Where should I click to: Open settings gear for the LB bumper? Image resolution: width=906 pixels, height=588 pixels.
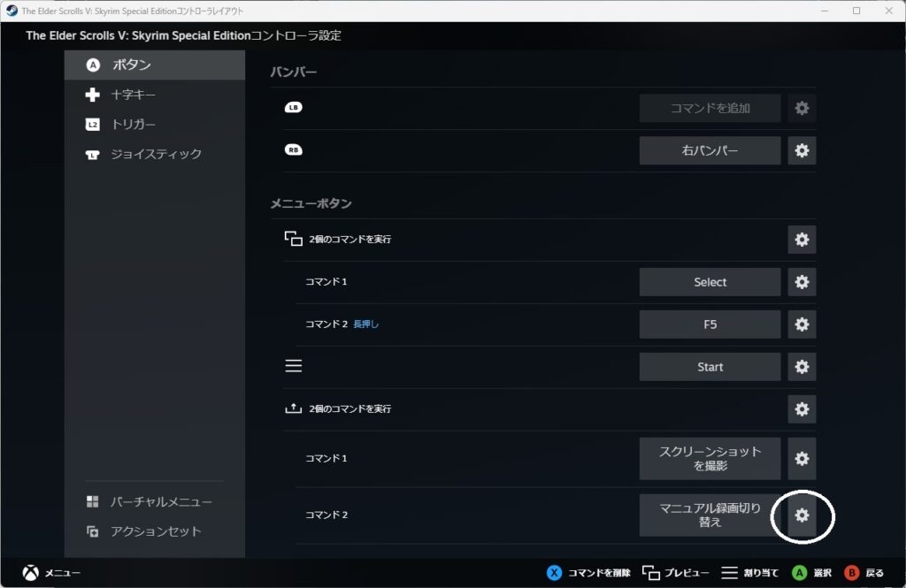(x=802, y=108)
